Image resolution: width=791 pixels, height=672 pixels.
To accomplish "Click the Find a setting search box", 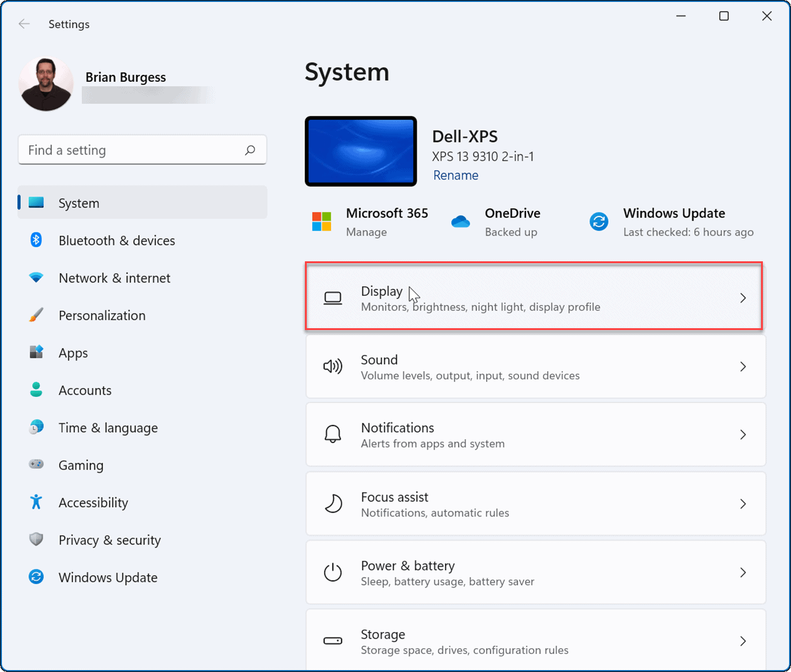I will click(142, 150).
